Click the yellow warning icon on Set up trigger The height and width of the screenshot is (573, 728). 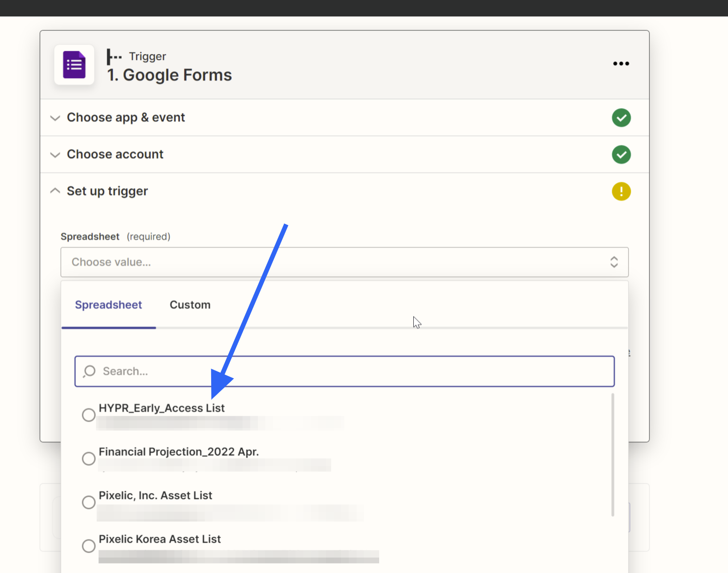click(x=621, y=191)
